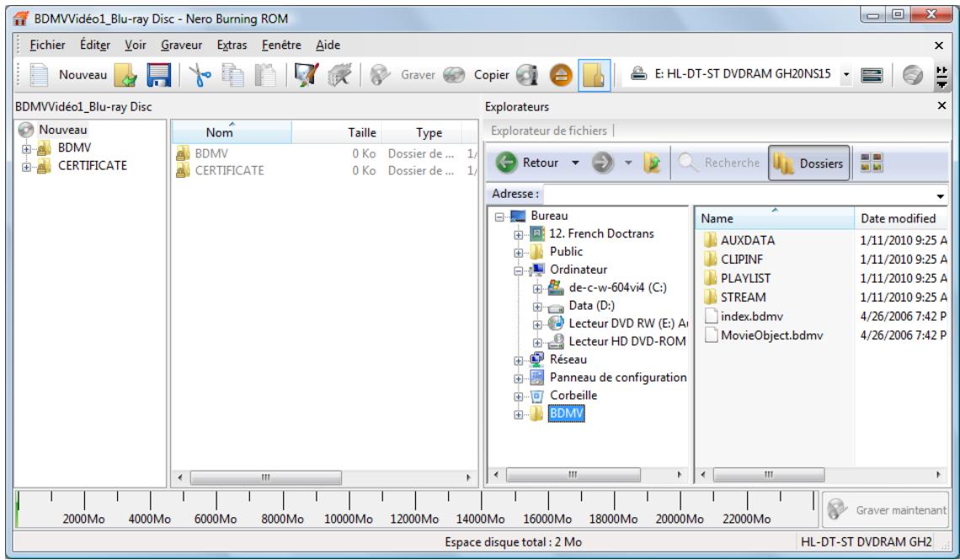
Task: Click the greyed hammer tool icon
Action: pyautogui.click(x=340, y=75)
